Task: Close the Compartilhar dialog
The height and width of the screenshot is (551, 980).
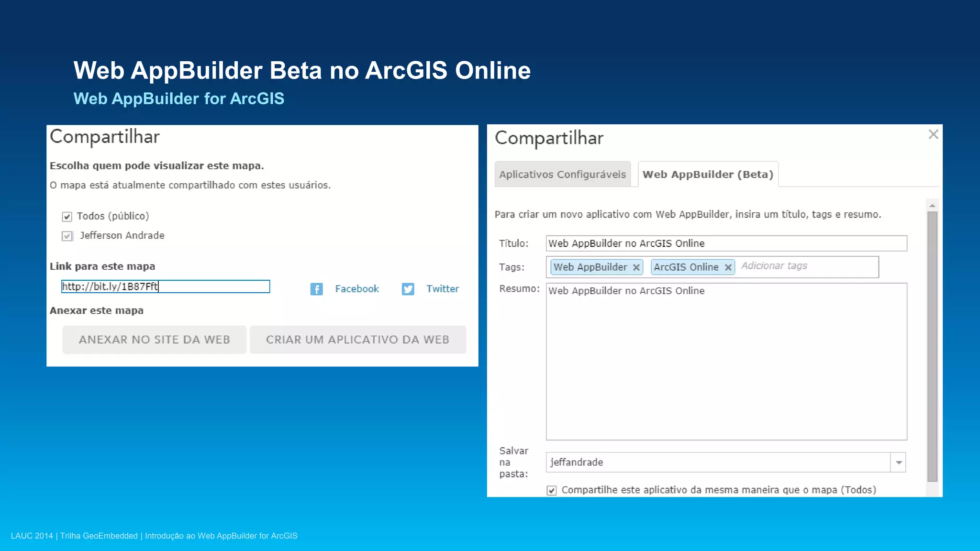Action: point(933,134)
